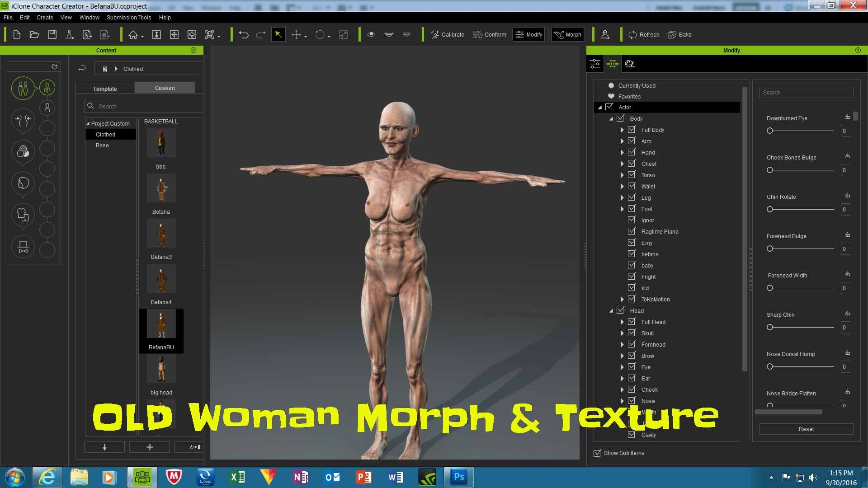This screenshot has height=488, width=868.
Task: Toggle the Full Body checkbox
Action: (632, 130)
